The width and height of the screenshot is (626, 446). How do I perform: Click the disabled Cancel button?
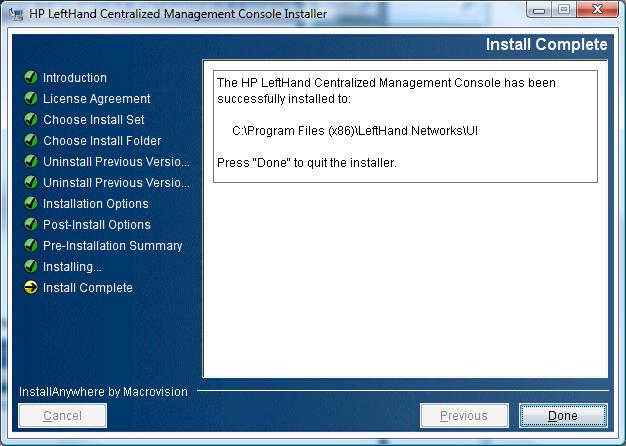tap(63, 416)
